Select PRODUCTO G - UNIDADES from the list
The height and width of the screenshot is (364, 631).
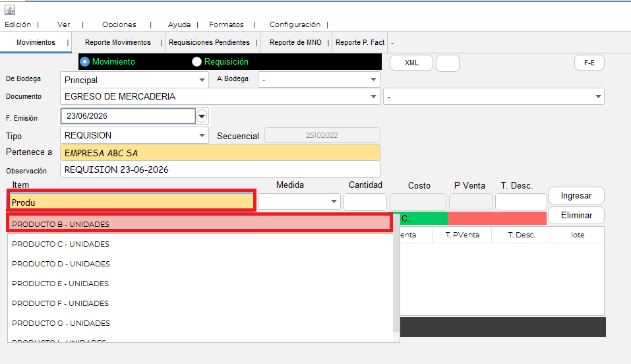pyautogui.click(x=200, y=323)
